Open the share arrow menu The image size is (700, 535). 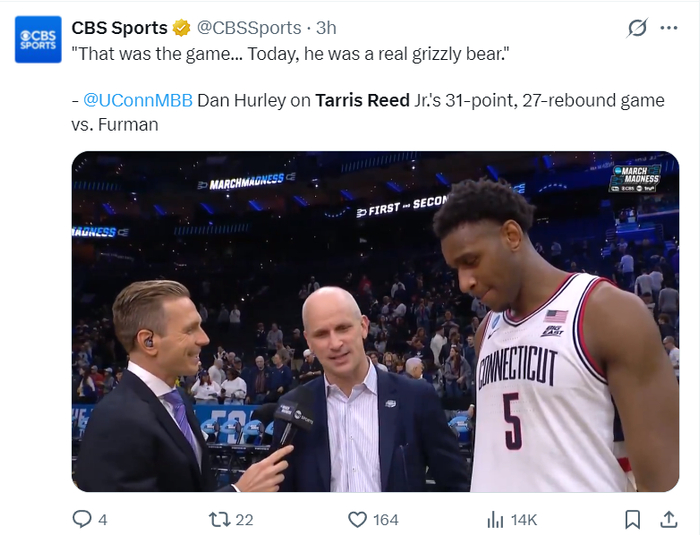tap(669, 519)
